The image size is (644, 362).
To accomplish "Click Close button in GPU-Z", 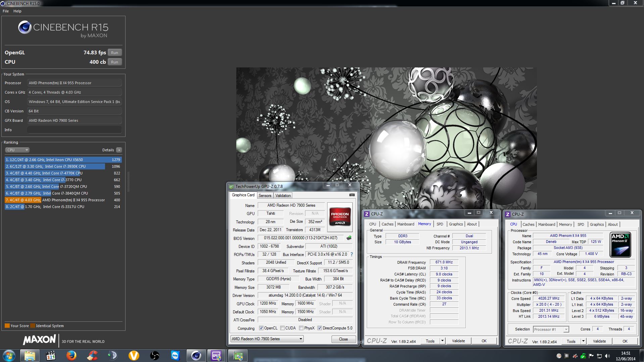I will point(343,339).
